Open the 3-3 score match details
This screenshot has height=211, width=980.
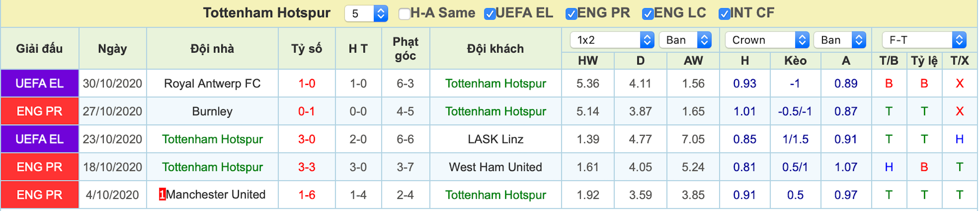(307, 167)
